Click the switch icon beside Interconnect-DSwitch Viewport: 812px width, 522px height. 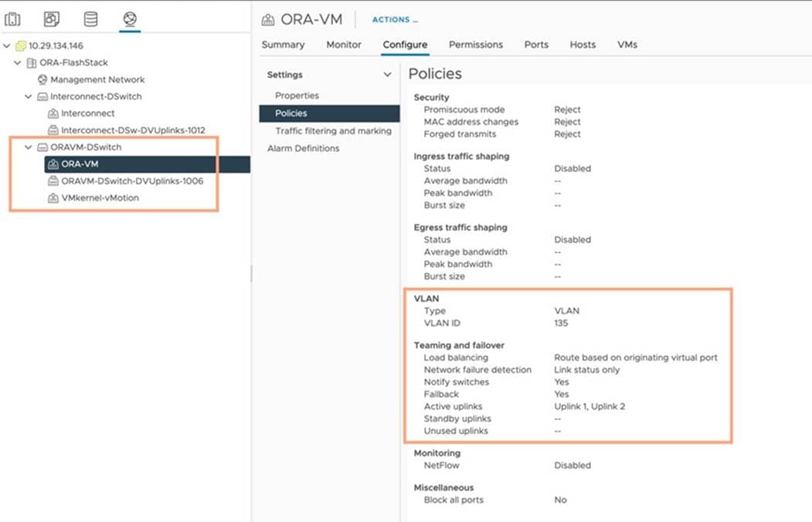click(x=42, y=97)
